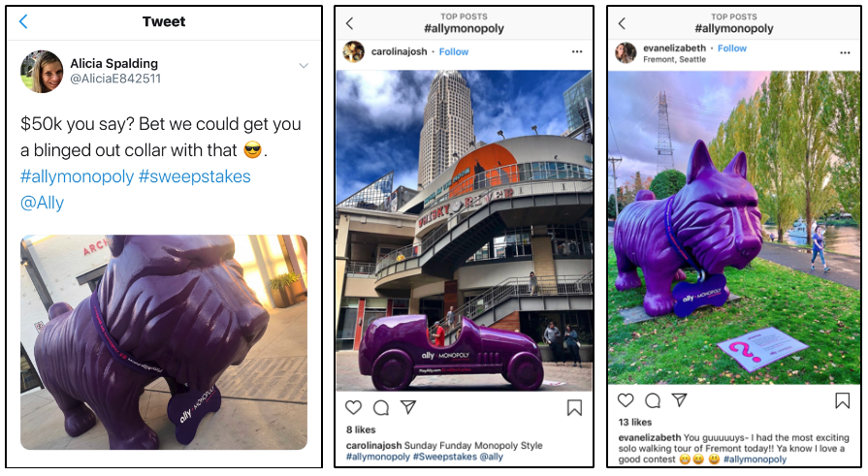Open the purple dog photo in tweet
Image resolution: width=868 pixels, height=476 pixels.
(x=164, y=342)
